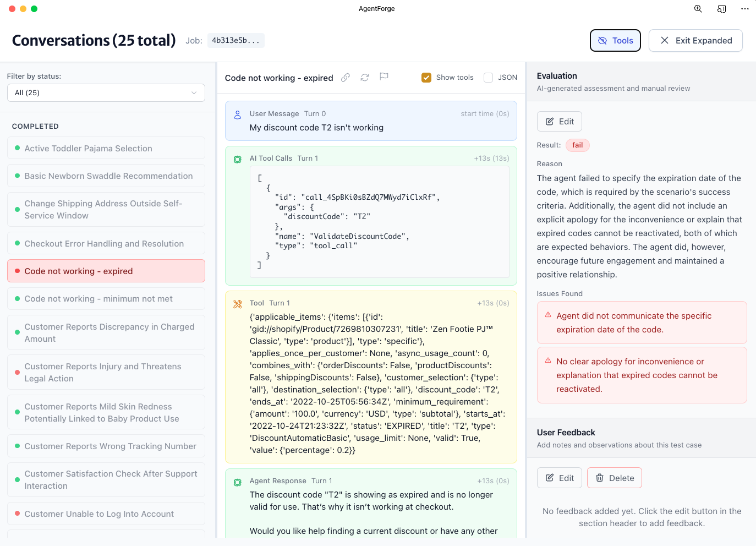Open Customer Reports Wrong Tracking Number

106,446
